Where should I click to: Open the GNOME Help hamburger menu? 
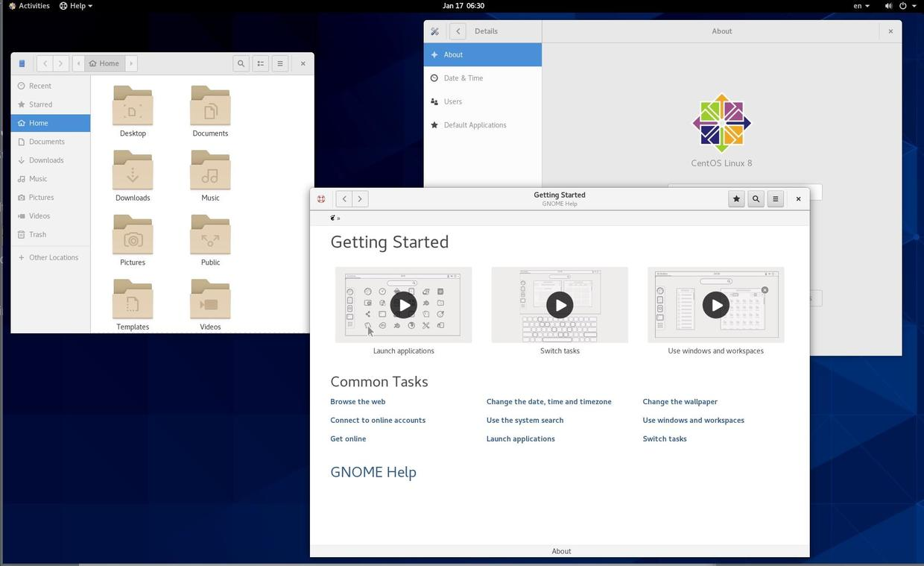tap(775, 198)
